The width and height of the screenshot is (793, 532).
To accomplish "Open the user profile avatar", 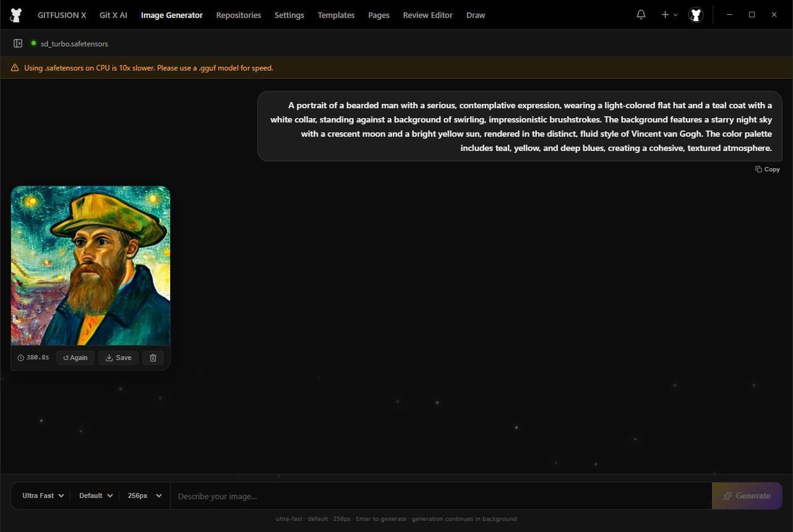I will (x=696, y=15).
